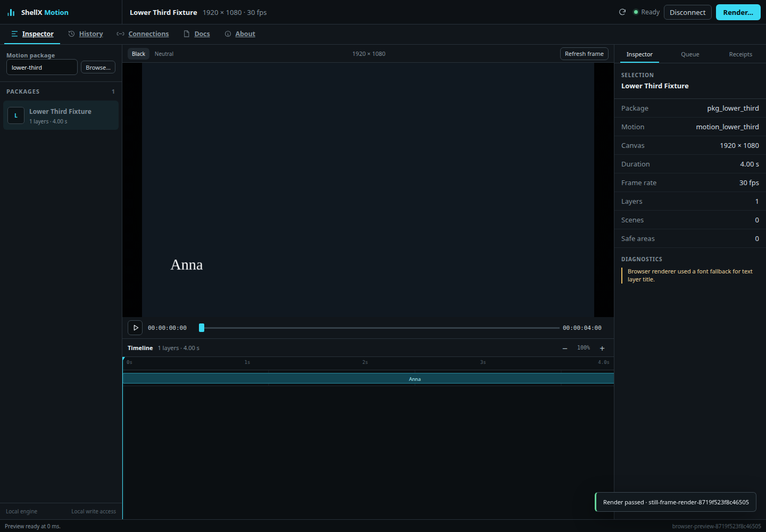Select the Lower Third Fixture package
The image size is (766, 532).
coord(61,115)
